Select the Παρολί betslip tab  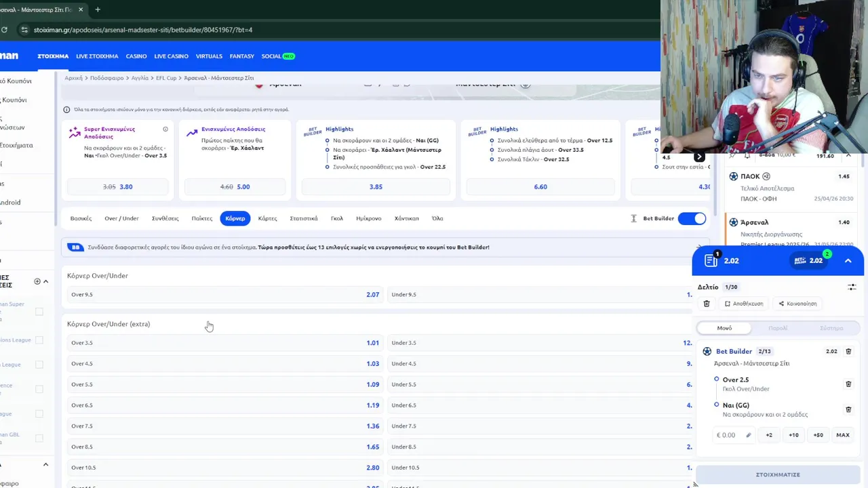(778, 328)
